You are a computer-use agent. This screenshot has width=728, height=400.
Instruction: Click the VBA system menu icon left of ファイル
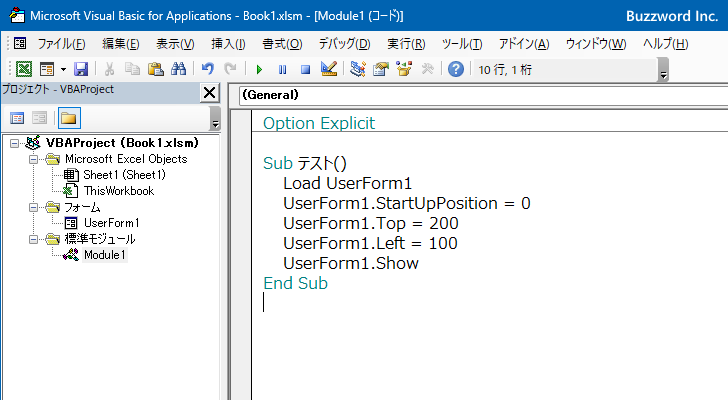(x=20, y=44)
